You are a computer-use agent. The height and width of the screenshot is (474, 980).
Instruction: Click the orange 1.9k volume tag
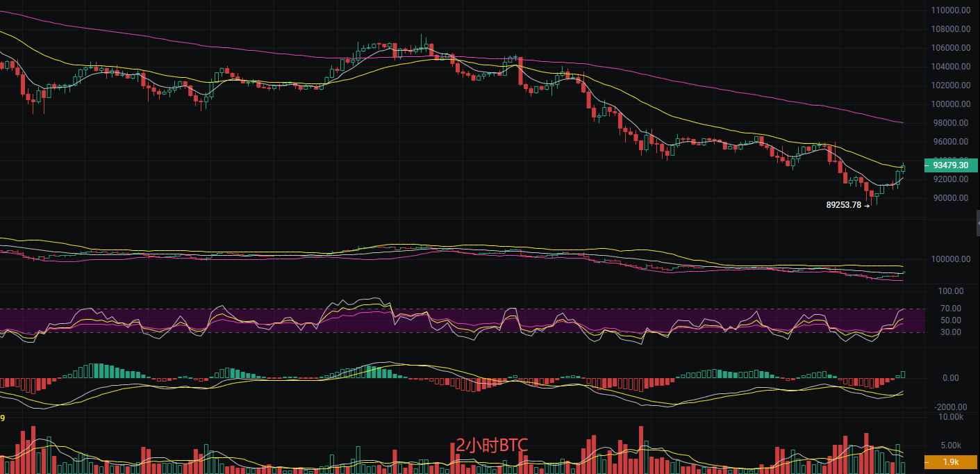pyautogui.click(x=951, y=462)
